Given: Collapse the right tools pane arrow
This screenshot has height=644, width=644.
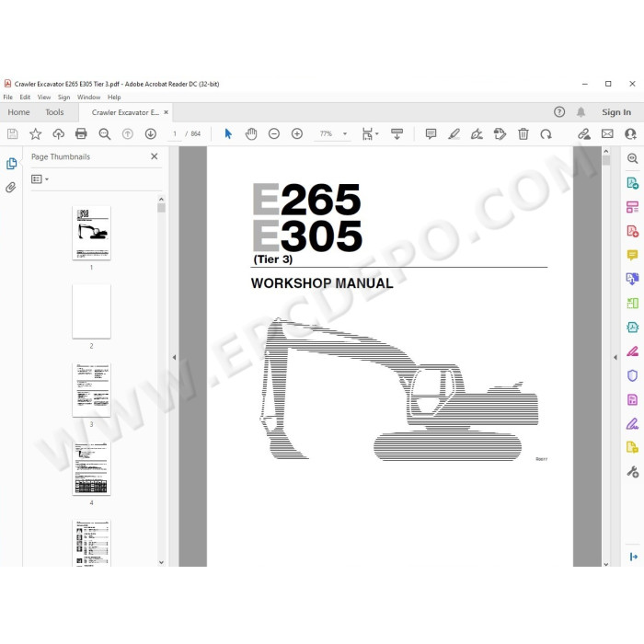Looking at the screenshot, I should tap(615, 357).
